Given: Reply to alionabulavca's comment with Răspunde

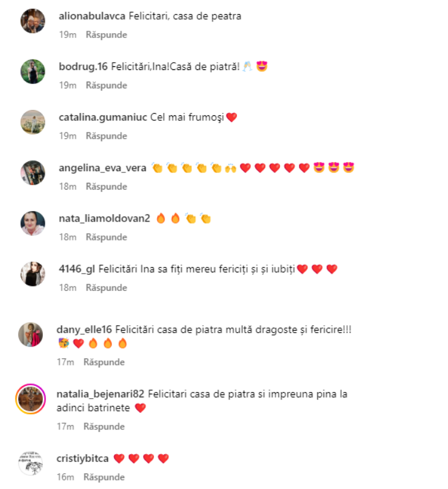Looking at the screenshot, I should tap(106, 34).
